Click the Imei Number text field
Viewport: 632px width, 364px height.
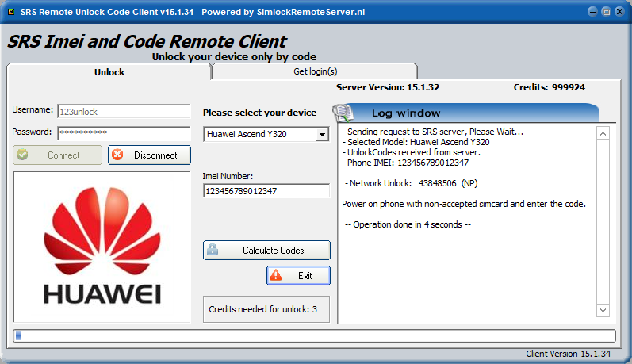266,191
